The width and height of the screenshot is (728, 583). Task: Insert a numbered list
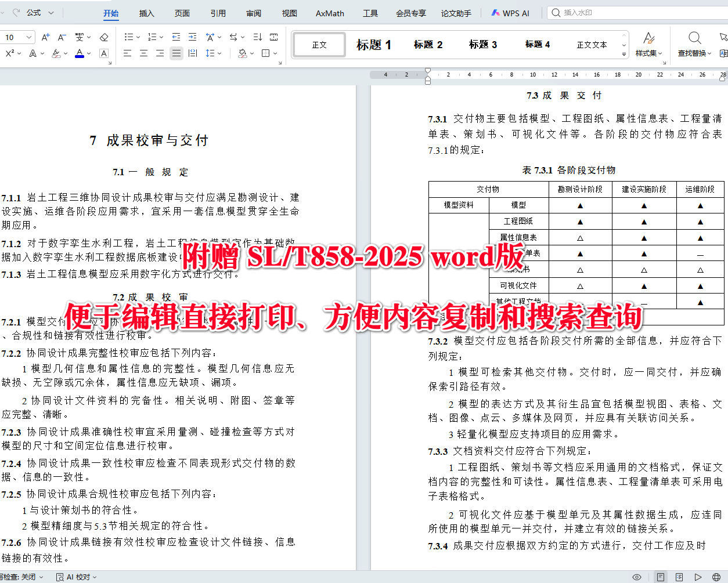[152, 37]
